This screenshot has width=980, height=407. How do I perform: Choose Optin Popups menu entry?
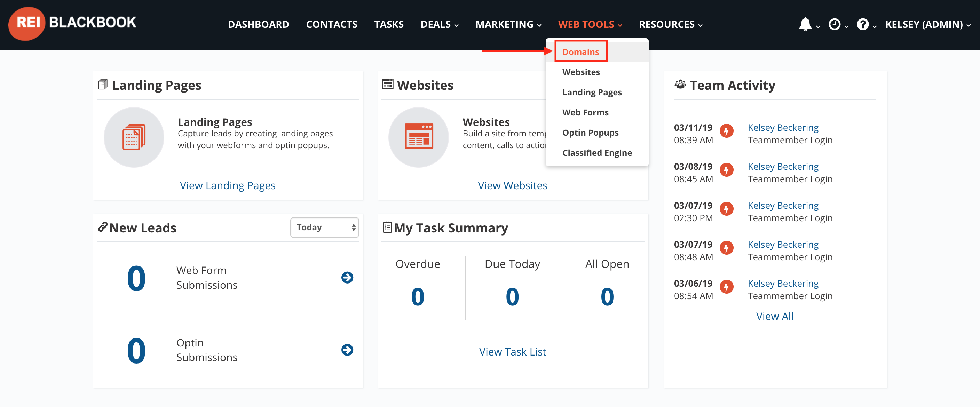(590, 133)
